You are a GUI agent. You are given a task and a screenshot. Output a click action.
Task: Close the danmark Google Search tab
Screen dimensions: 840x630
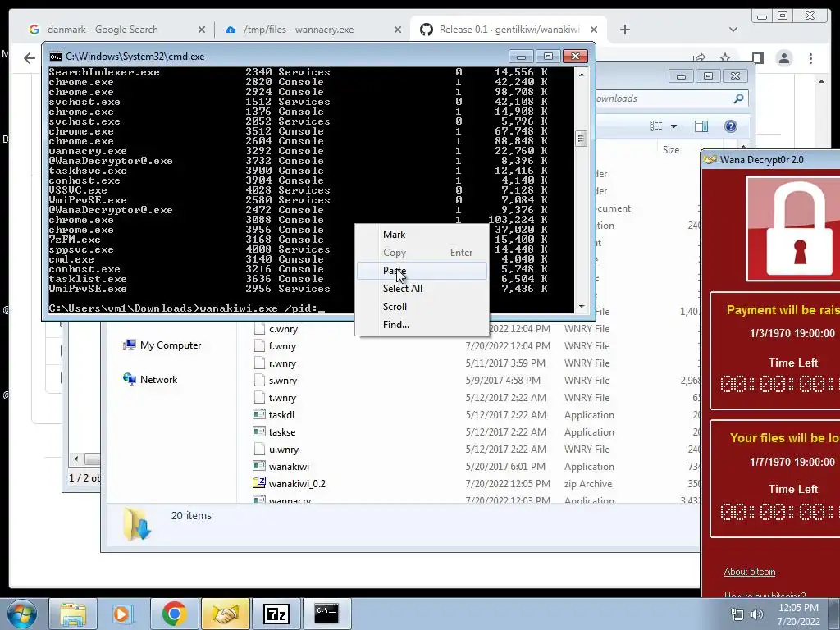[202, 30]
